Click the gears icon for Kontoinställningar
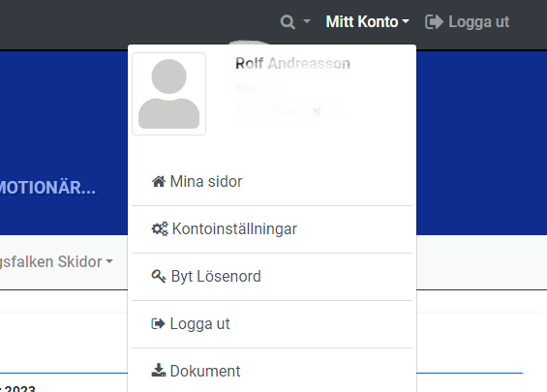The image size is (547, 392). [x=160, y=229]
